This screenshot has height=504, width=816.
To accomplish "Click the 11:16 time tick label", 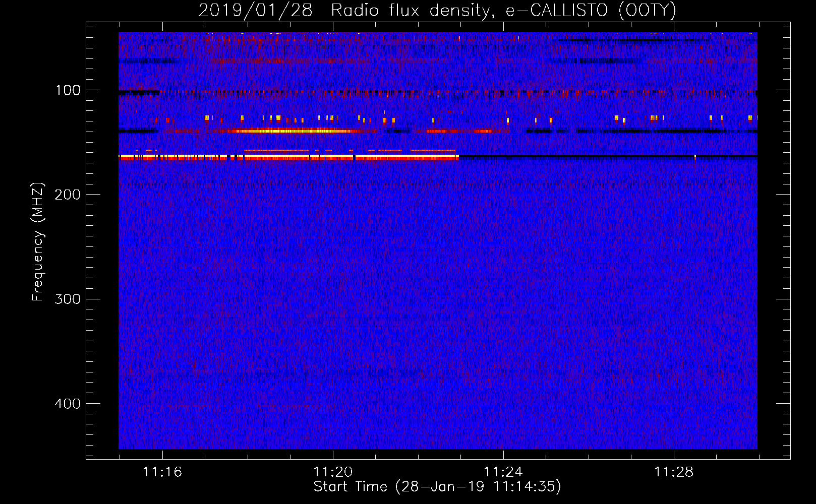I will click(162, 472).
